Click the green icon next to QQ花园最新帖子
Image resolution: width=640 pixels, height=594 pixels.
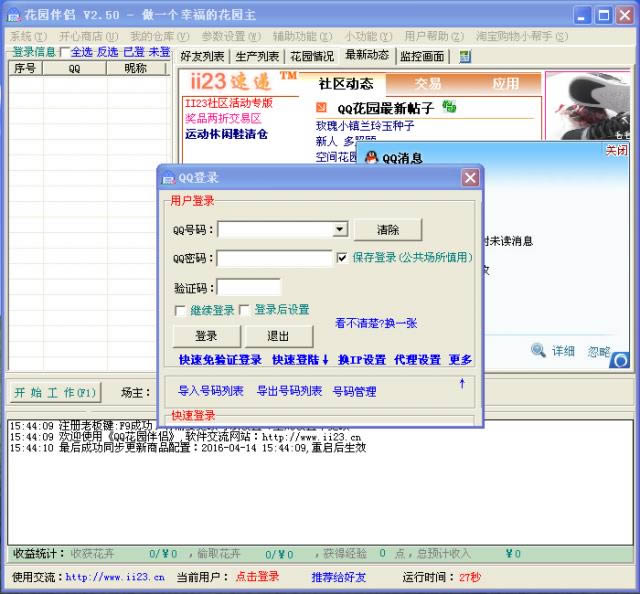click(x=449, y=107)
